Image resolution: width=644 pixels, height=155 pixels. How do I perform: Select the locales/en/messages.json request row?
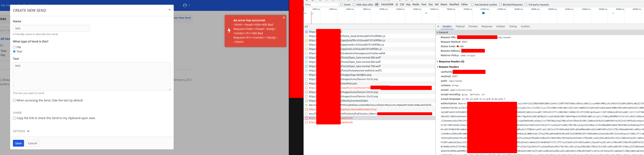[369, 53]
